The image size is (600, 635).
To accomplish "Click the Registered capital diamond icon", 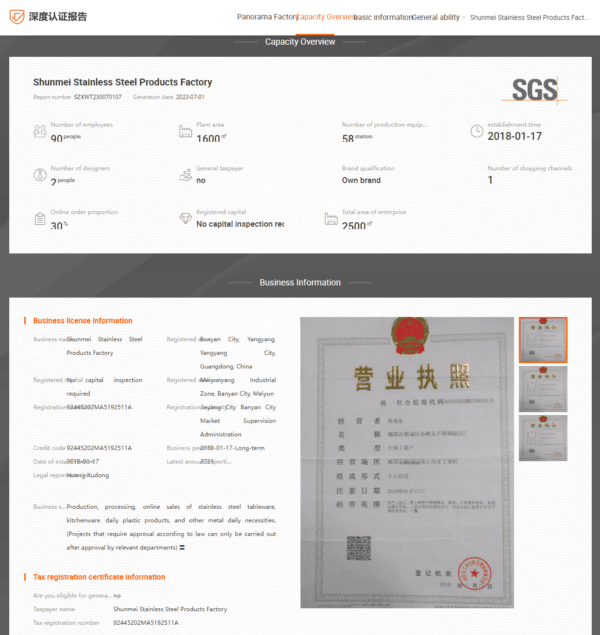I will (185, 218).
